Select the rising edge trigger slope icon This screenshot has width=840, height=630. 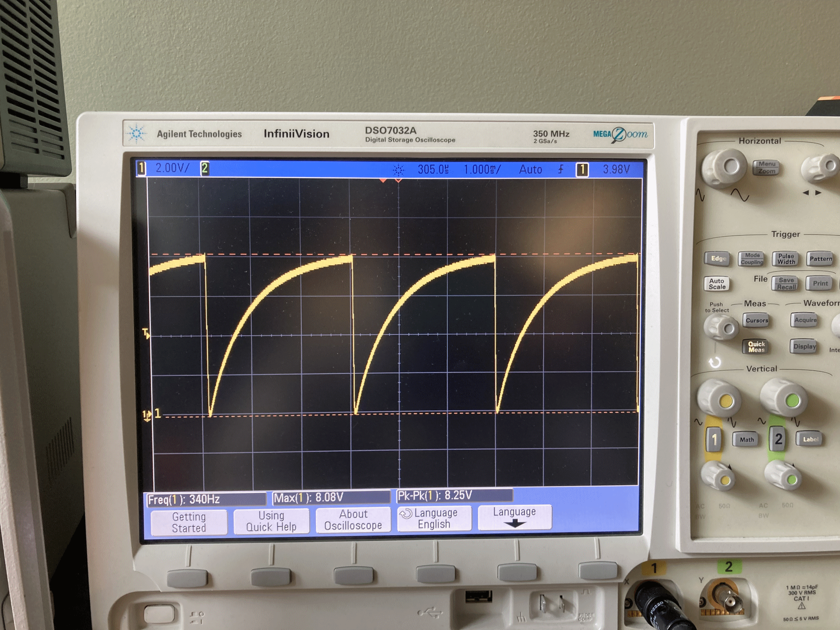[561, 169]
